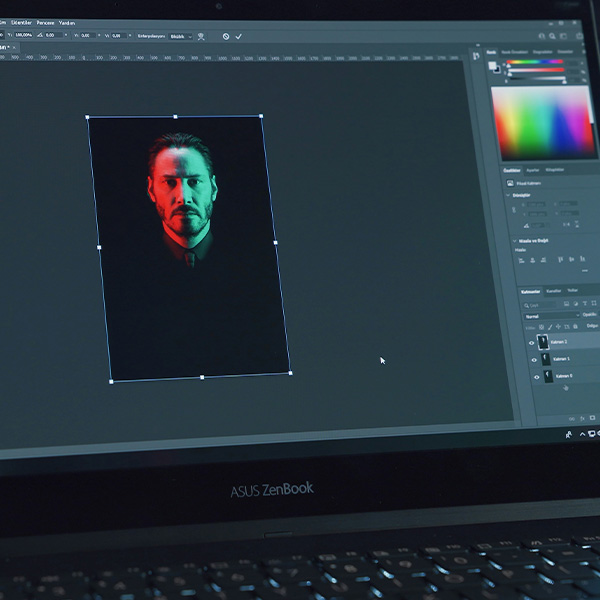Hide the Katman 2 layer via its eye
This screenshot has height=600, width=600.
pyautogui.click(x=531, y=343)
